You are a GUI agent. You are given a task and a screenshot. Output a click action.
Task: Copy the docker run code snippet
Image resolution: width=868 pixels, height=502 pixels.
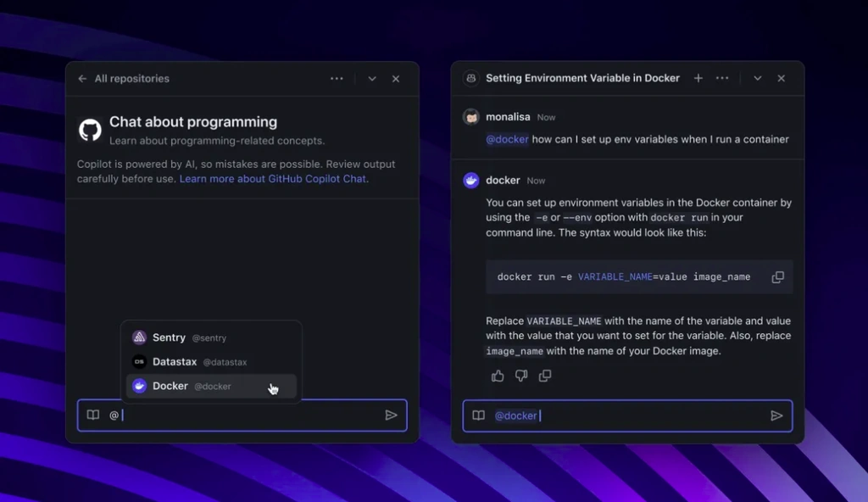tap(777, 277)
